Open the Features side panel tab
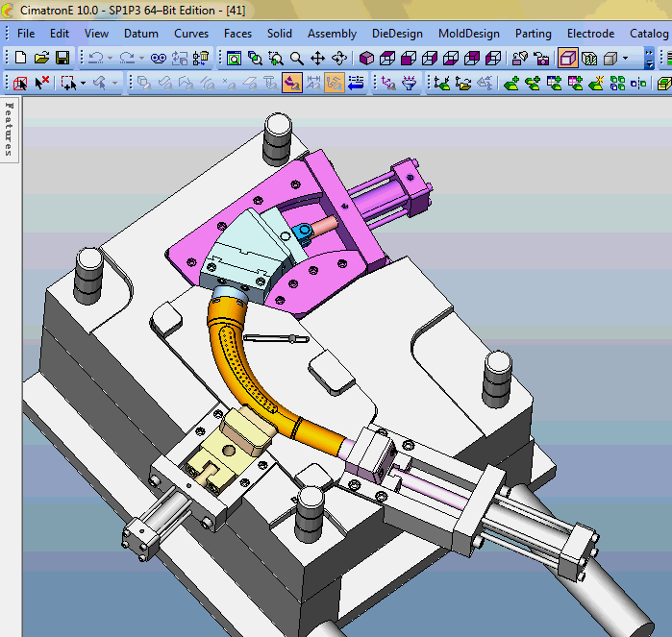672x637 pixels. (x=10, y=129)
